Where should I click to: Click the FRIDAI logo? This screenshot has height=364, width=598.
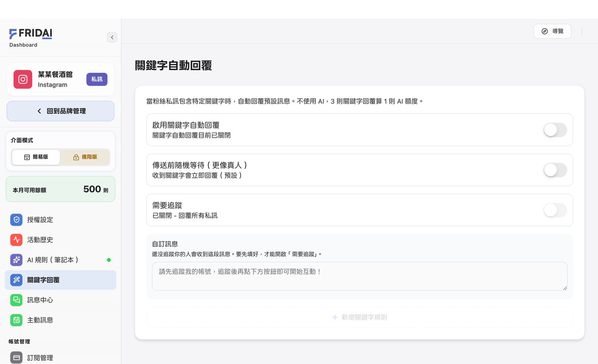[x=31, y=34]
